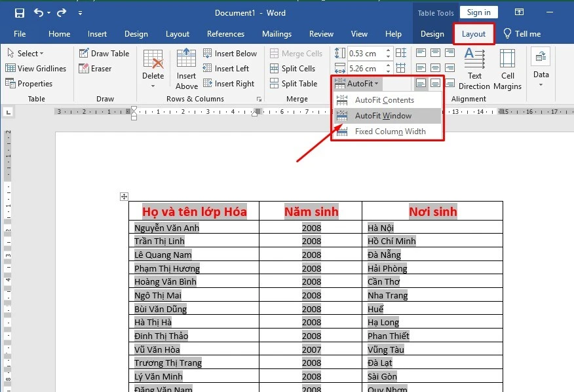This screenshot has height=392, width=574.
Task: Switch to the Table Tools Design tab
Action: pyautogui.click(x=432, y=34)
